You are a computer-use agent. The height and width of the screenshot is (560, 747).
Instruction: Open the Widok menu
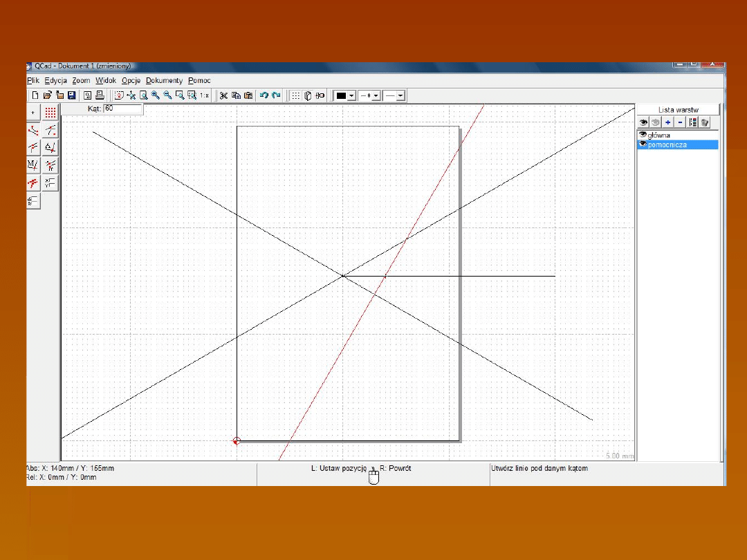(x=106, y=81)
